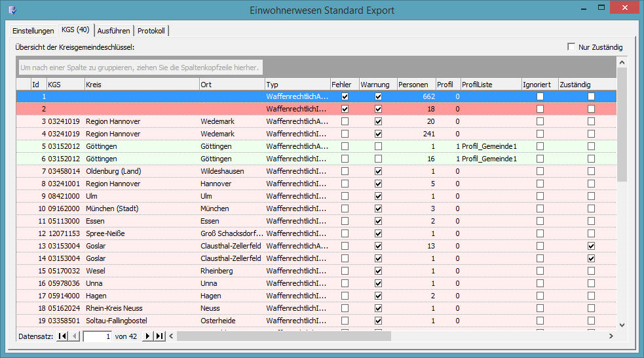Screen dimensions: 644x358
Task: Sort by the Kreis column header
Action: pos(141,85)
